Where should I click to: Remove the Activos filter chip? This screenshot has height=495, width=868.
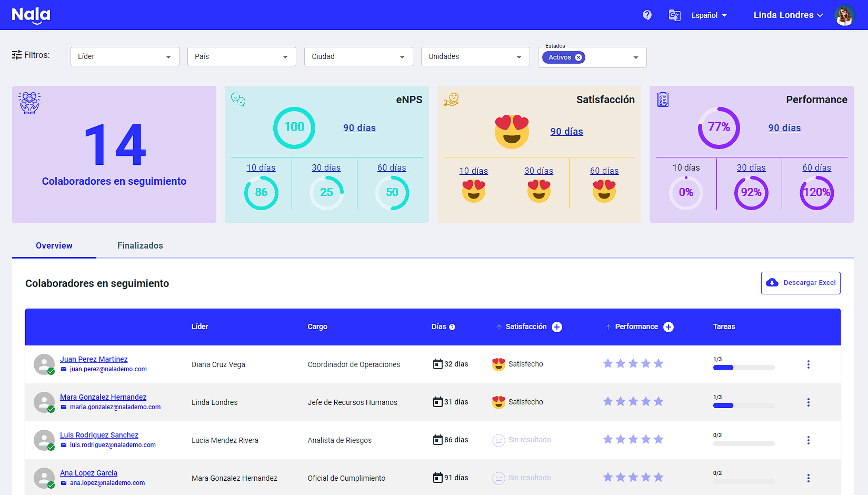(578, 57)
